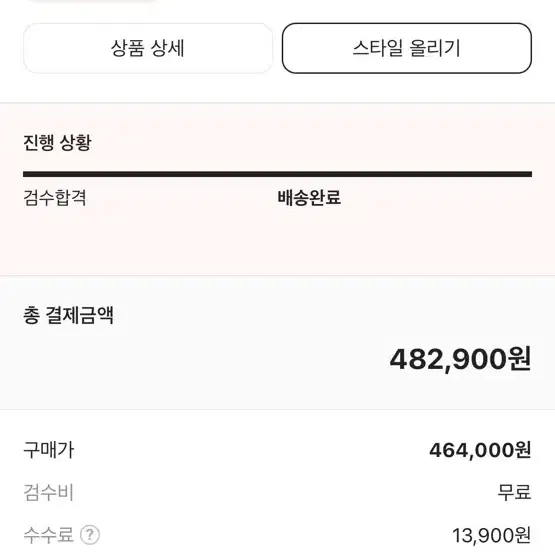Click the 464,000원 purchase price
Screen dimensions: 555x555
click(x=480, y=450)
